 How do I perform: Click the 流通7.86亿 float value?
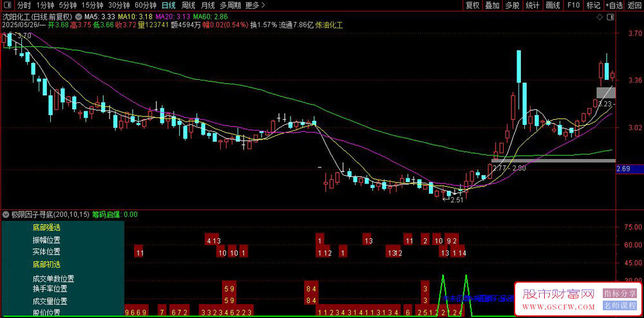tap(296, 25)
